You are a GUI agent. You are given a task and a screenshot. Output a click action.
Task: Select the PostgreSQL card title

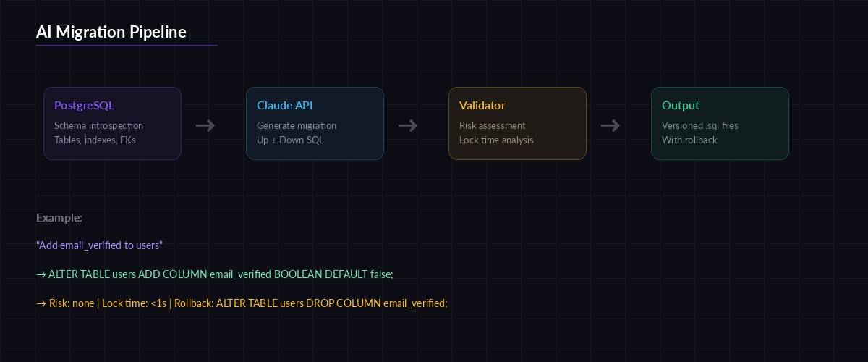coord(84,106)
